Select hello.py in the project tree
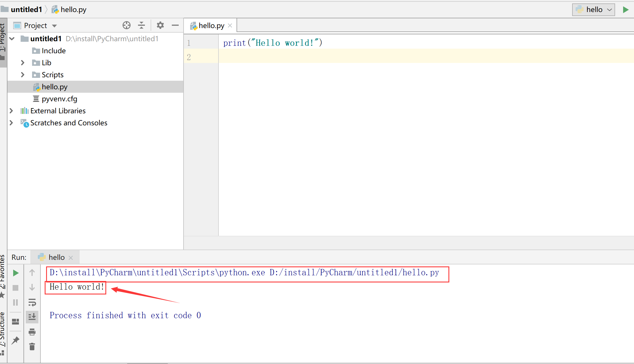The height and width of the screenshot is (364, 634). (95, 87)
